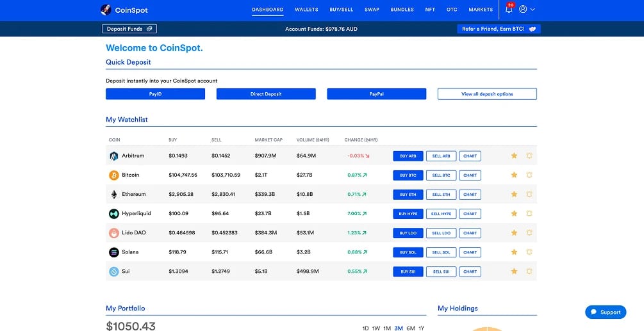The width and height of the screenshot is (644, 331).
Task: Click the Account Funds $978.76 AUD text
Action: point(321,29)
